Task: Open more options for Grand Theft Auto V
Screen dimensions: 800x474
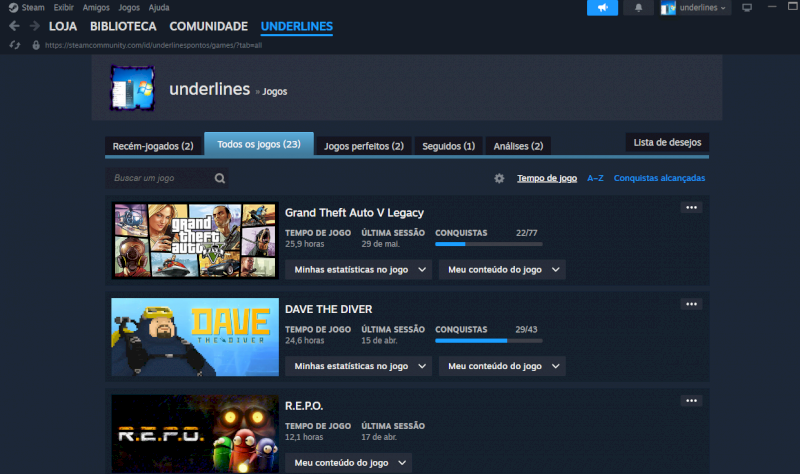Action: click(691, 207)
